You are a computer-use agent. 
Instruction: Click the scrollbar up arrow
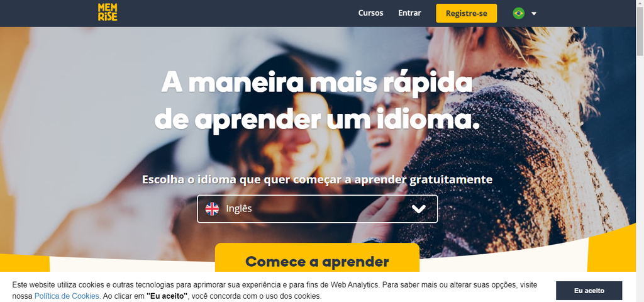point(640,3)
